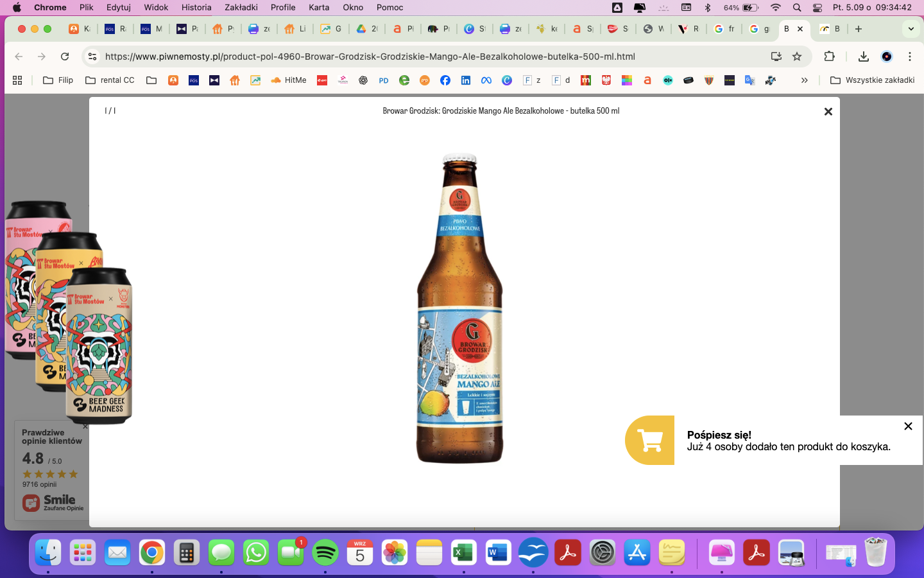
Task: Close the product image lightbox
Action: point(828,112)
